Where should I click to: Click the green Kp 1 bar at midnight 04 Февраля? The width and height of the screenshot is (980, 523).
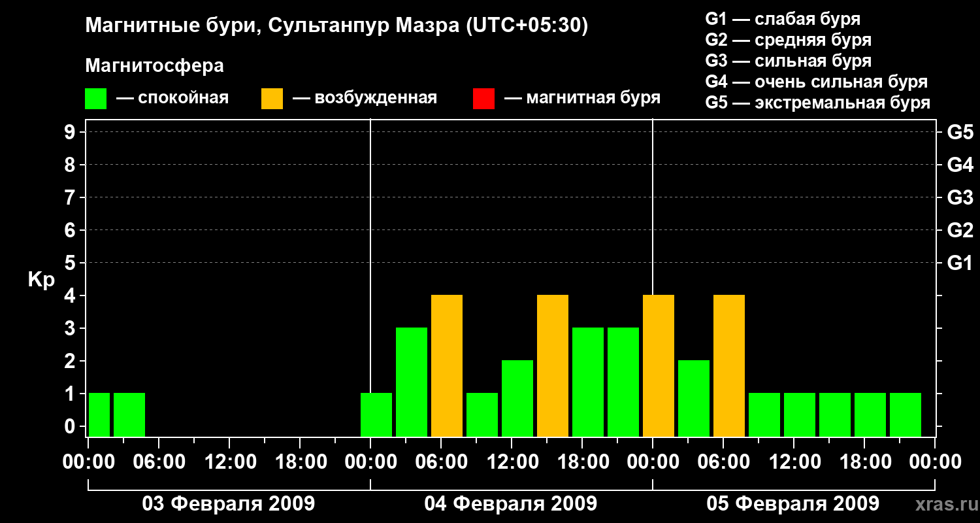[x=376, y=415]
